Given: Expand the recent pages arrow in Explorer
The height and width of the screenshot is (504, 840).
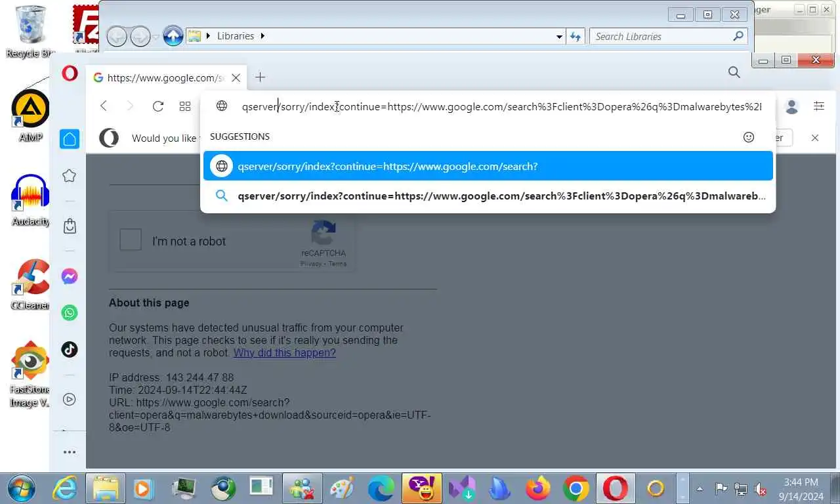Looking at the screenshot, I should coord(156,37).
